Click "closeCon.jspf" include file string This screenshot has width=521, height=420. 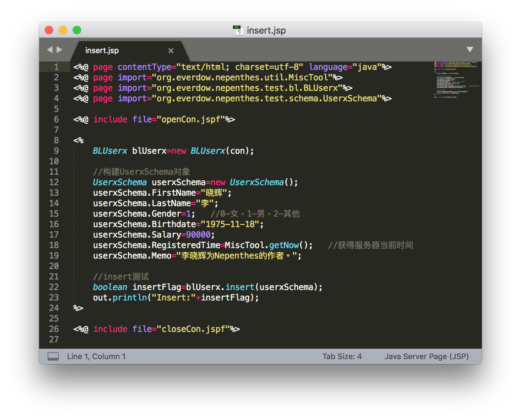point(193,329)
